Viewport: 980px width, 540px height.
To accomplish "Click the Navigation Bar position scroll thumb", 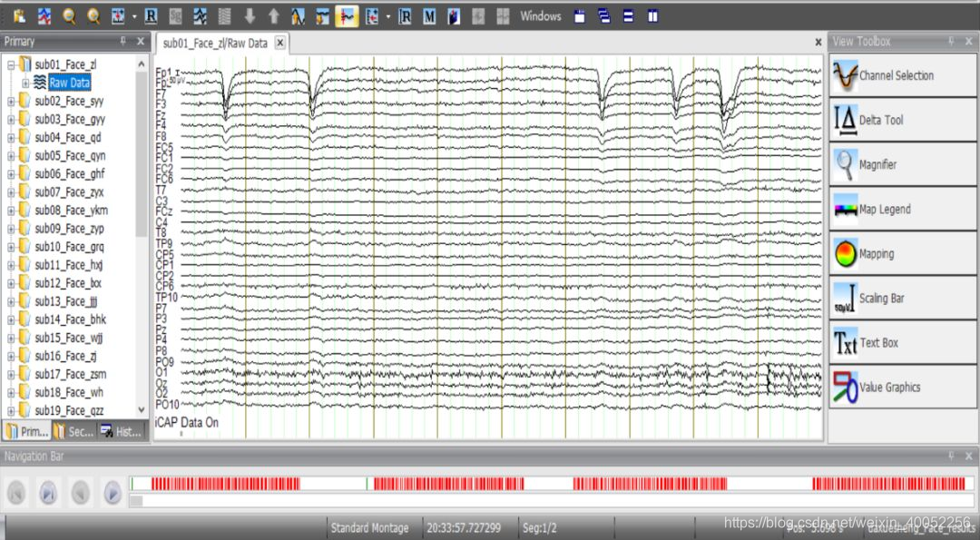I will tap(135, 501).
